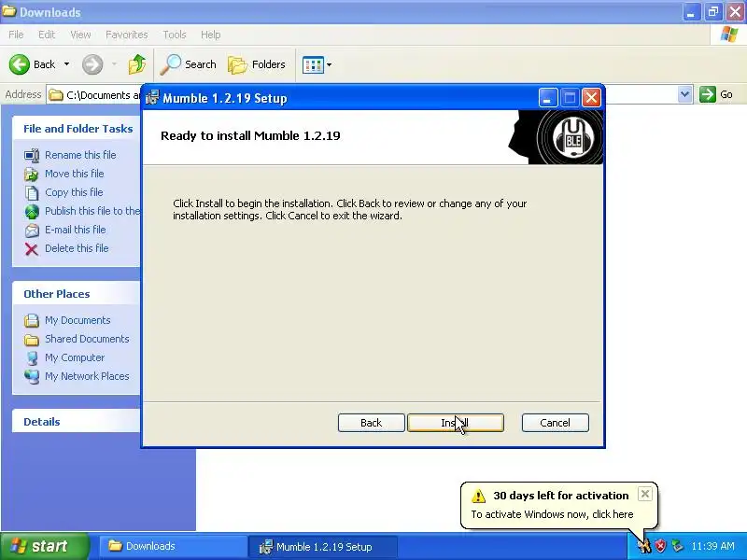Click E-mail this file
This screenshot has width=747, height=560.
point(76,229)
